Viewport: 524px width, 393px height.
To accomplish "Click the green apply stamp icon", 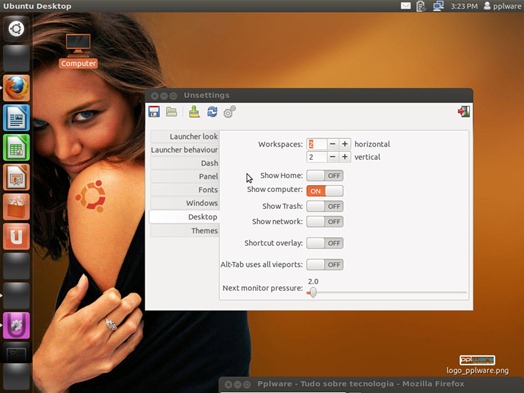I will coord(194,112).
